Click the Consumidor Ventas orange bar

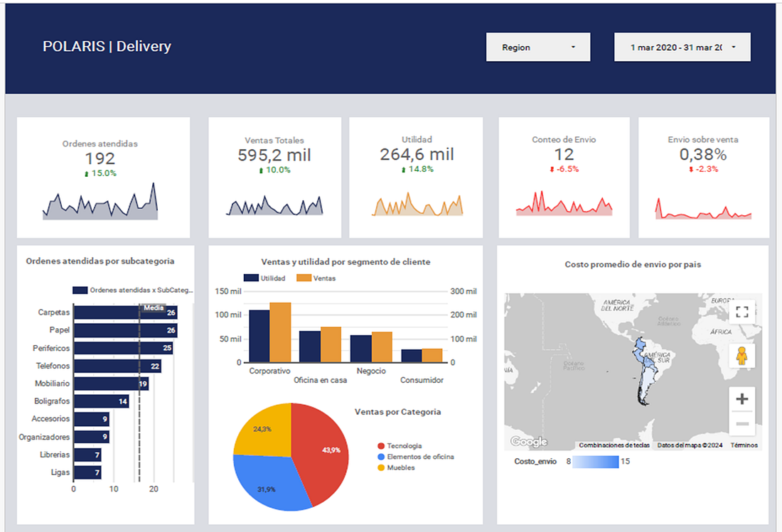(432, 355)
